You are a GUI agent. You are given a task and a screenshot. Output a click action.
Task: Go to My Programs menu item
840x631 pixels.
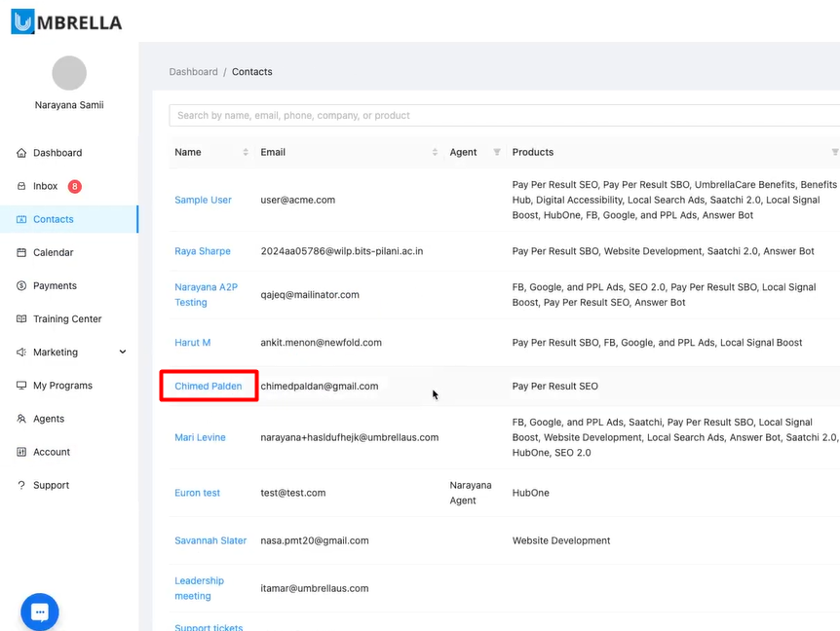[62, 386]
